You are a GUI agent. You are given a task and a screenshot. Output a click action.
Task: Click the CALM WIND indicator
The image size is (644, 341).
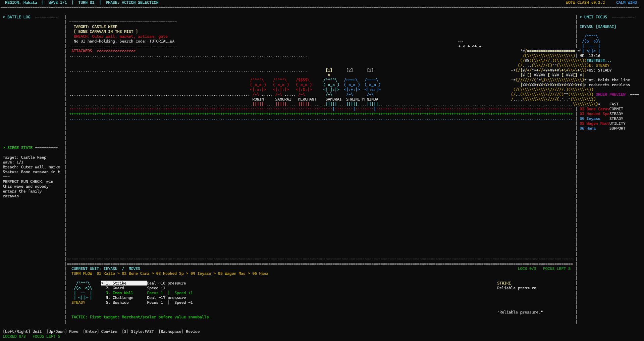627,3
